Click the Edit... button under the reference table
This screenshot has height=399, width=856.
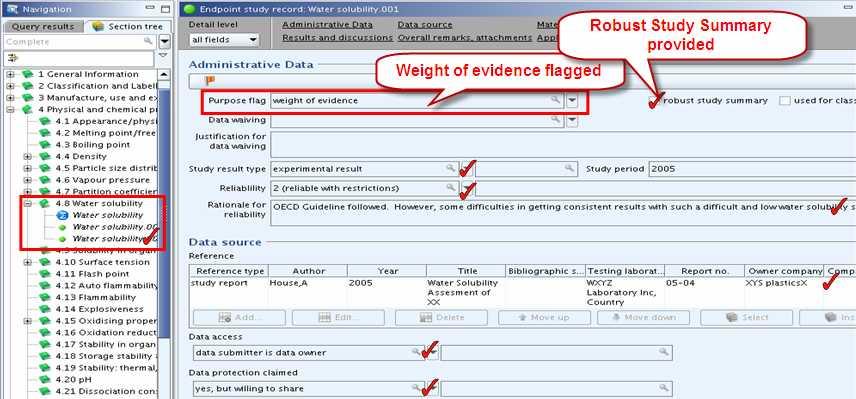point(338,318)
